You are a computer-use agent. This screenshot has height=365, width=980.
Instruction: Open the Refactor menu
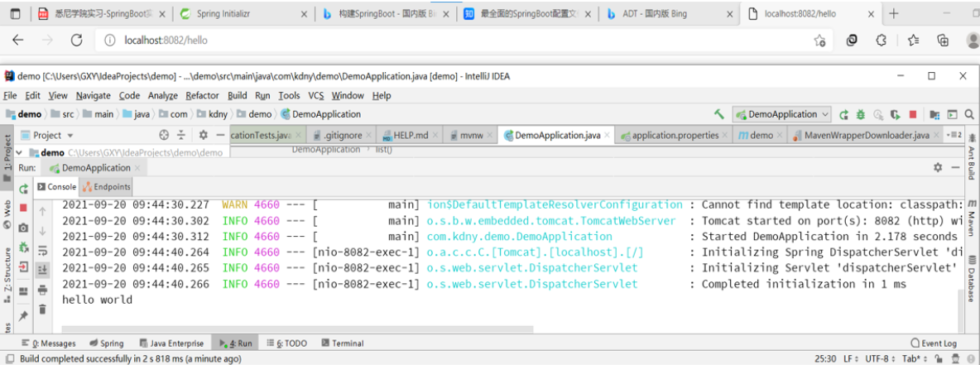(x=202, y=96)
